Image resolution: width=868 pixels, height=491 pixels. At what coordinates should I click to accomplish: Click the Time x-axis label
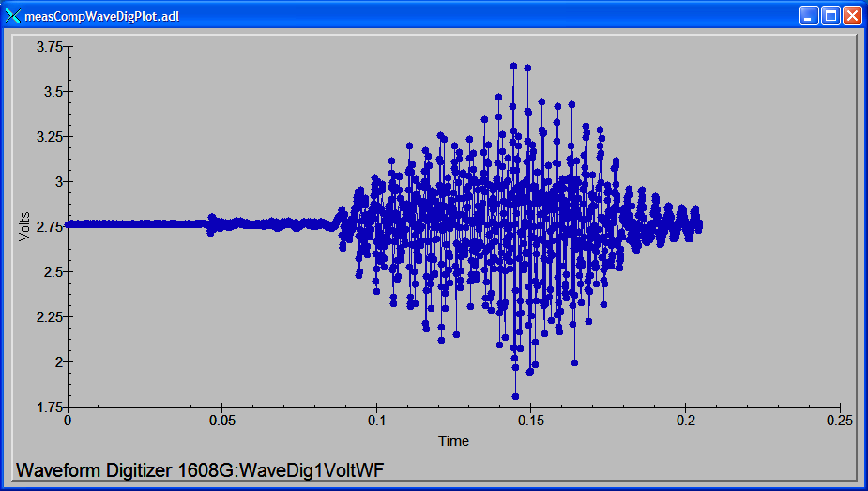453,441
